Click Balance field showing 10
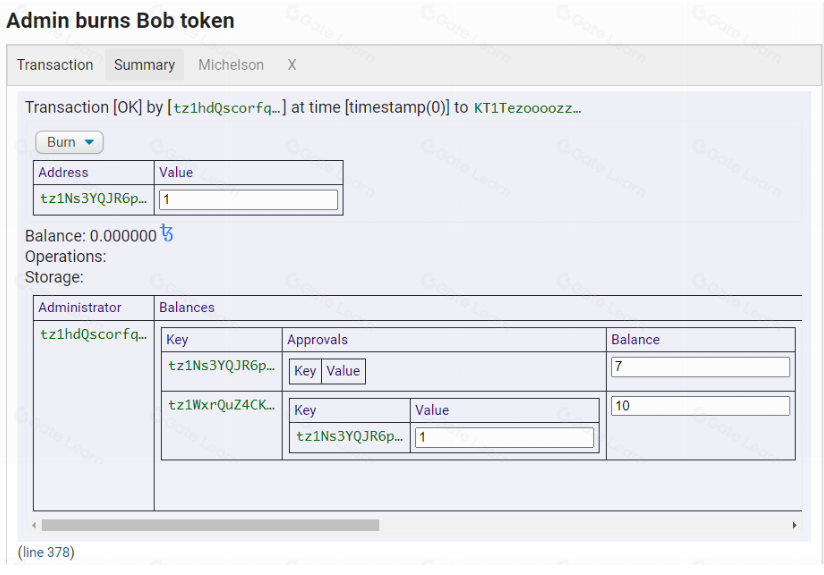This screenshot has height=575, width=824. tap(699, 406)
